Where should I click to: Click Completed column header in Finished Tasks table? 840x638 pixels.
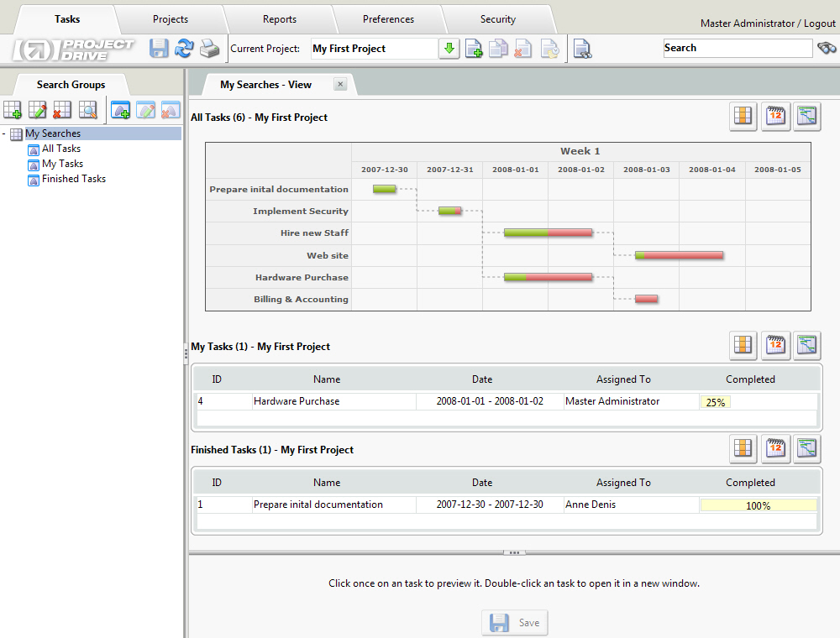750,483
